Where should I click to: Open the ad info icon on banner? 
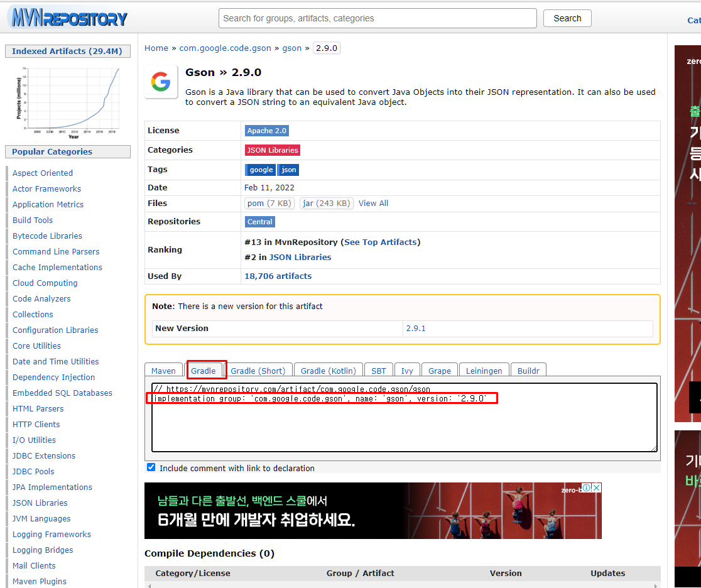(x=587, y=487)
